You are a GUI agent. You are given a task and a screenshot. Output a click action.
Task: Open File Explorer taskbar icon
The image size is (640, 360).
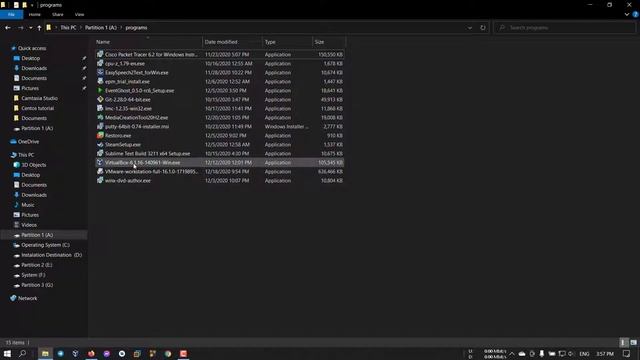45,353
